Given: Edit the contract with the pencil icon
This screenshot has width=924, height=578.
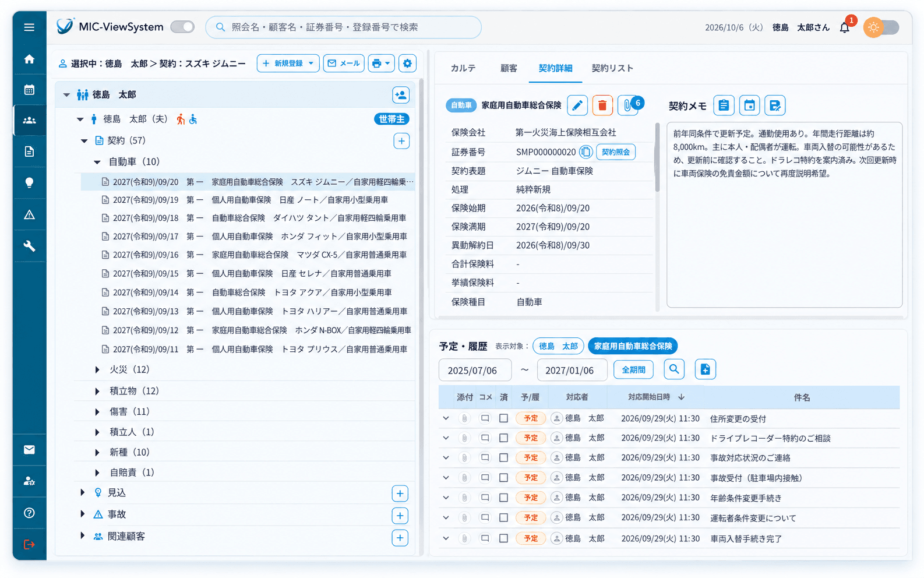Looking at the screenshot, I should pos(577,105).
